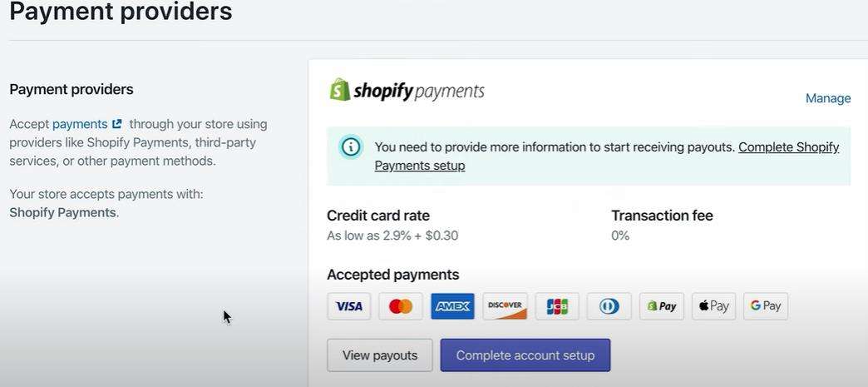The image size is (868, 387).
Task: Follow the Complete Shopify Payments setup link
Action: click(x=788, y=147)
